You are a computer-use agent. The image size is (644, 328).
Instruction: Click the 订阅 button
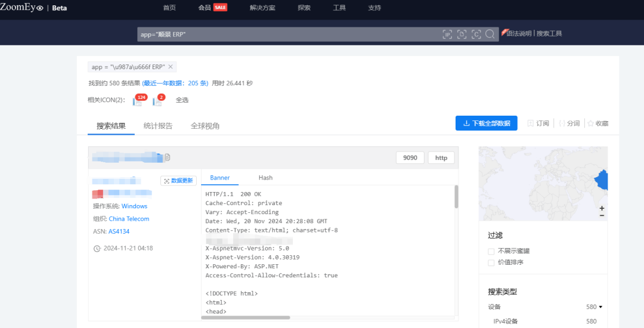pos(538,123)
